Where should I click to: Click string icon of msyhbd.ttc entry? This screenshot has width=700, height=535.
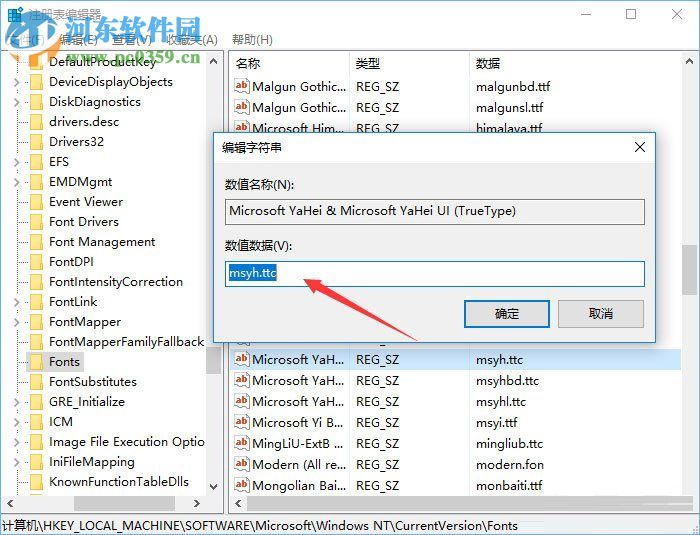(x=241, y=380)
